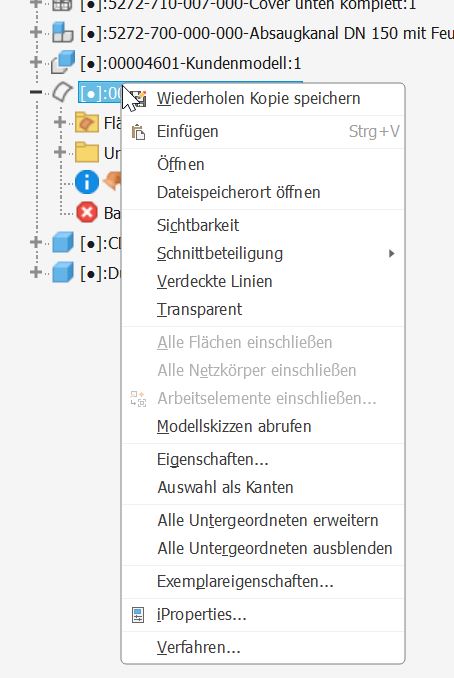Image resolution: width=454 pixels, height=678 pixels.
Task: Click the Wiederholen Kopie speichern icon
Action: pyautogui.click(x=139, y=99)
